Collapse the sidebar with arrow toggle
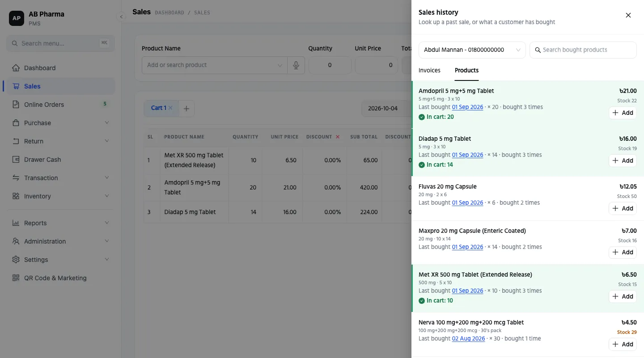 [x=121, y=17]
